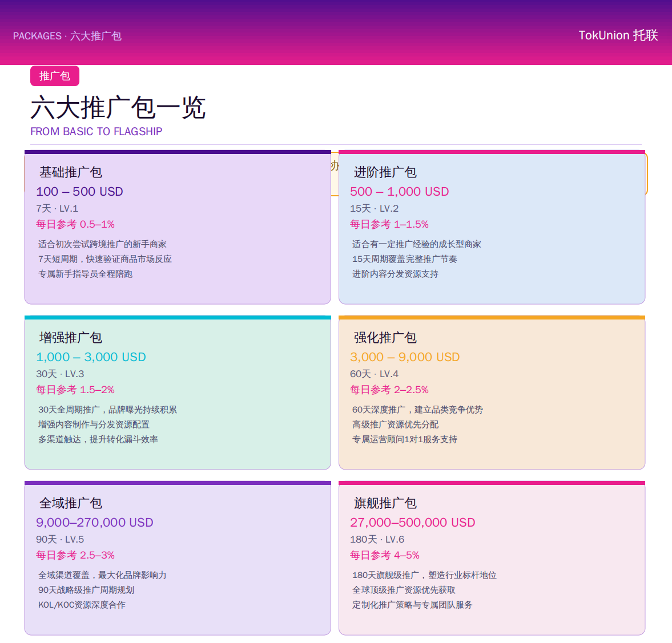This screenshot has width=672, height=643.
Task: Click 全球顶级推广资源优先获取 line
Action: coord(404,590)
